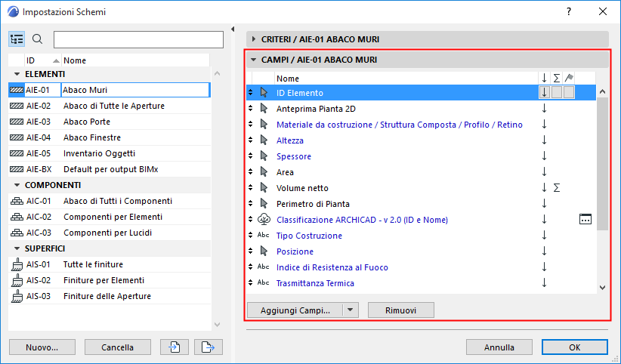The image size is (621, 364).
Task: Select the Abaco Porte scheme
Action: click(x=87, y=122)
